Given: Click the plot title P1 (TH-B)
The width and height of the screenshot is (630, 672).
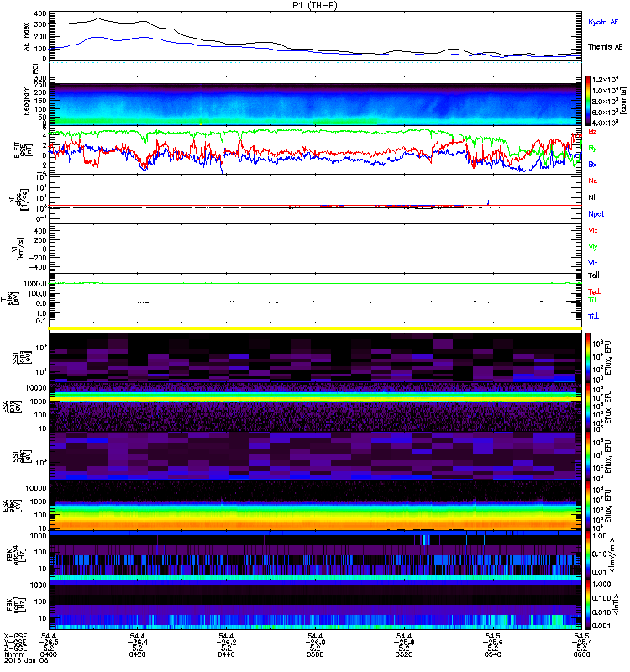Looking at the screenshot, I should click(315, 5).
